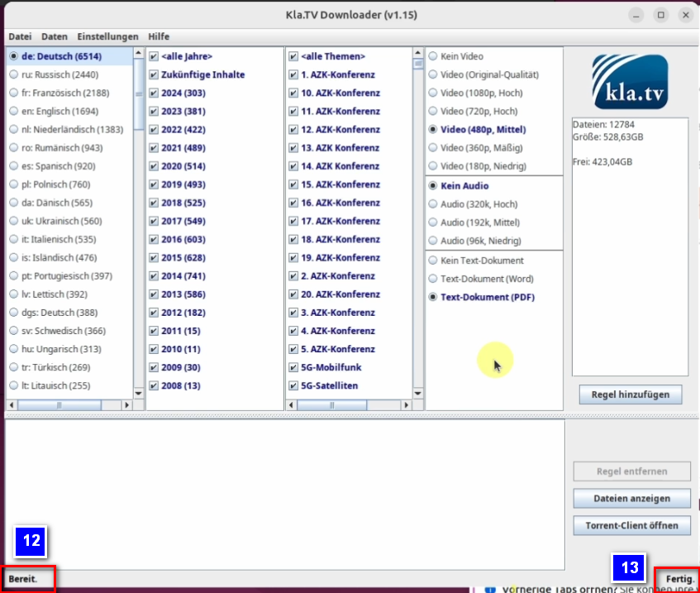Choose Text-Dokument (Word)

point(481,279)
